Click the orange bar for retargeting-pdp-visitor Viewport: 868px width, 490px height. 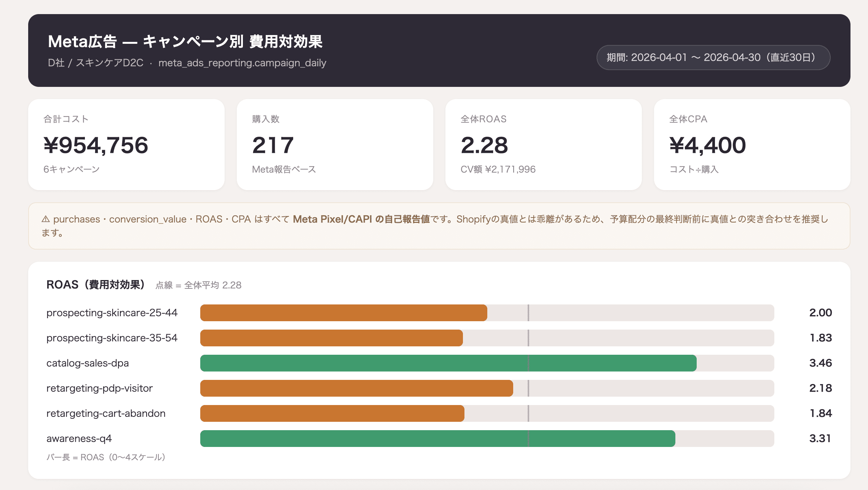(357, 388)
